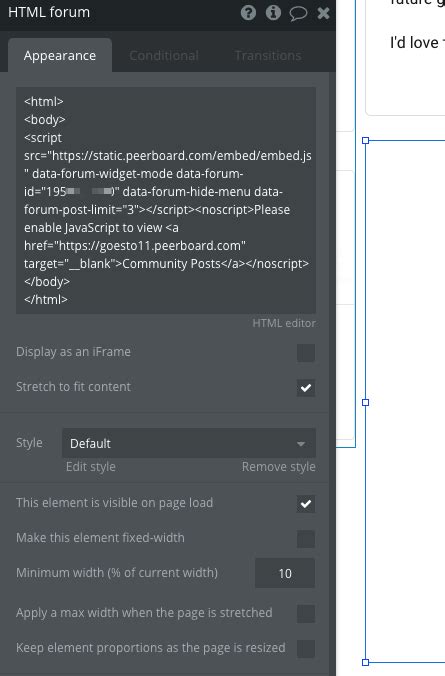Image resolution: width=445 pixels, height=676 pixels.
Task: Click the HTML forum panel title
Action: (x=49, y=13)
